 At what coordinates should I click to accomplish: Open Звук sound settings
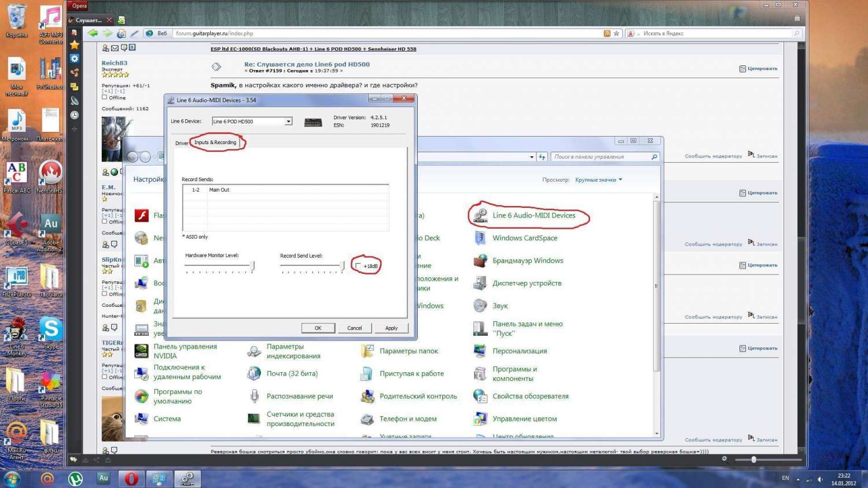click(x=500, y=306)
